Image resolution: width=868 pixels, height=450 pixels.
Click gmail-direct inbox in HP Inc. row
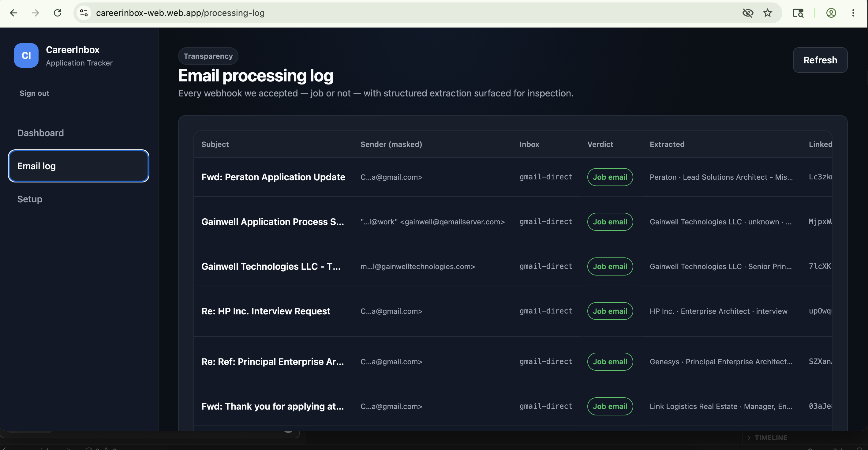[x=546, y=311]
